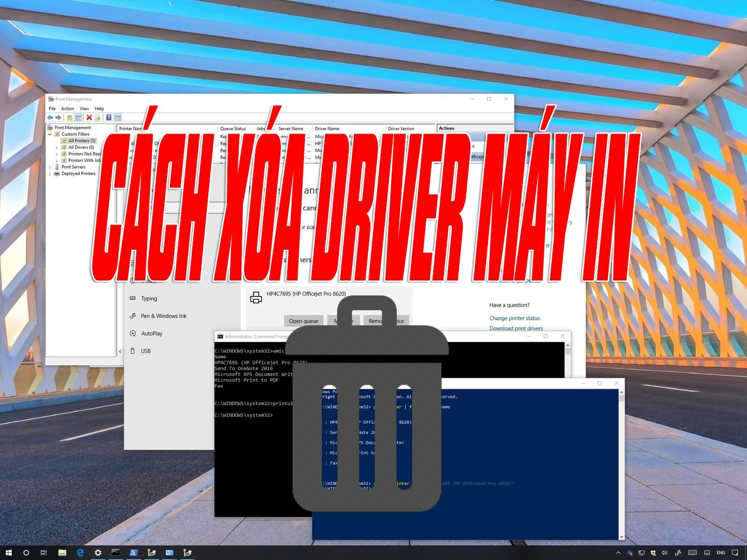Open Settings gear on the taskbar

[x=98, y=553]
